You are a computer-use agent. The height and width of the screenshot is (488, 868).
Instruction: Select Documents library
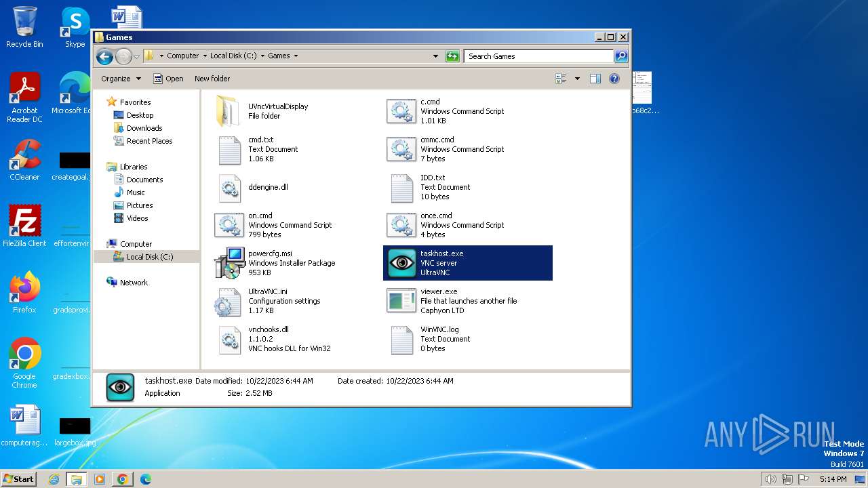point(144,180)
